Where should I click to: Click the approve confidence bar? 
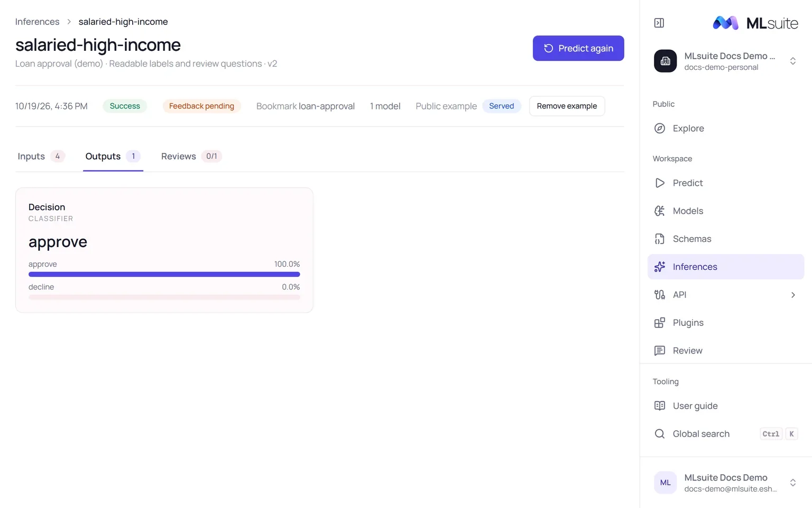[x=164, y=274]
